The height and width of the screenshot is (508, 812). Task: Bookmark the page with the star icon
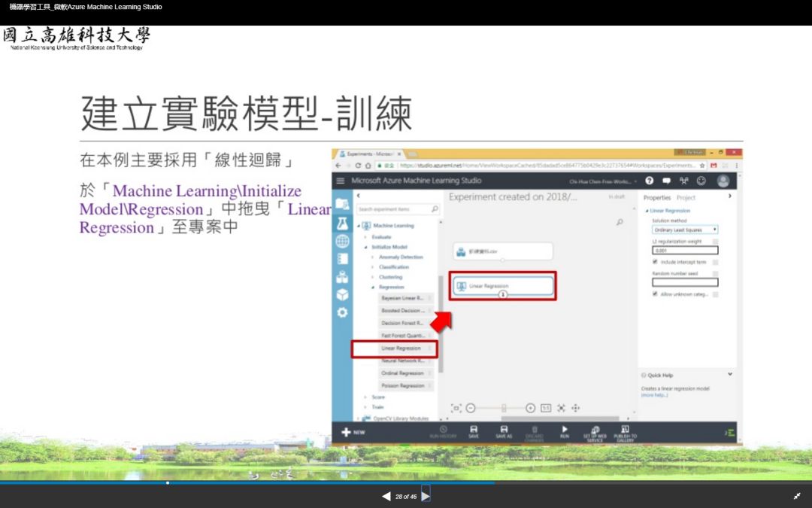click(701, 166)
